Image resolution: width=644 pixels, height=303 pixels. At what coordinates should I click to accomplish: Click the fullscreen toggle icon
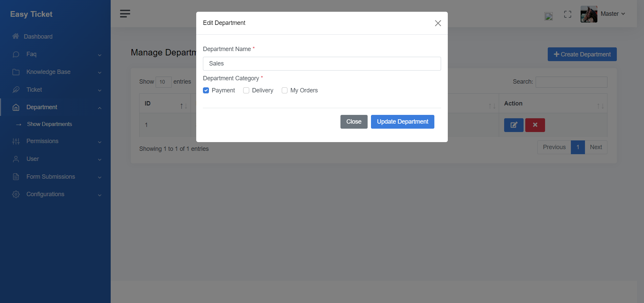[567, 14]
